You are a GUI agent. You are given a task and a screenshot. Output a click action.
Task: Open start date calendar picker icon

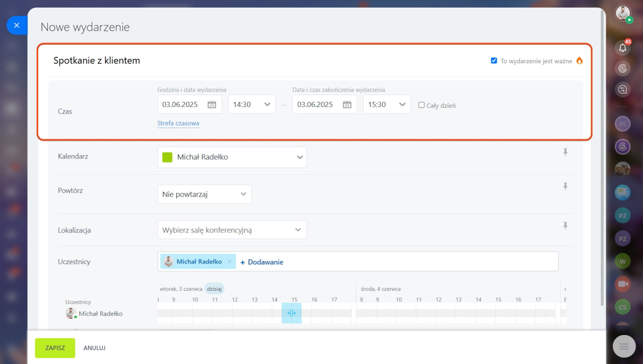tap(212, 104)
